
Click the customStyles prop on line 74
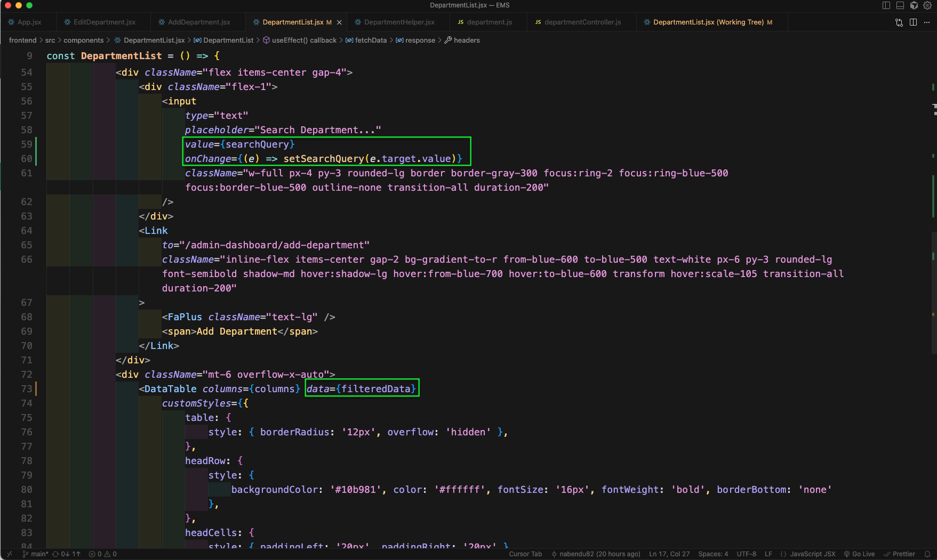click(x=197, y=403)
